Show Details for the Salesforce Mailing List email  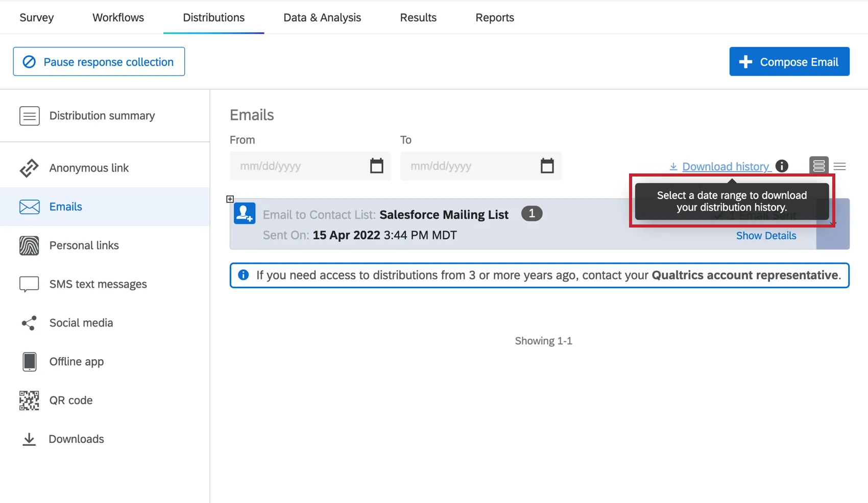pyautogui.click(x=766, y=235)
